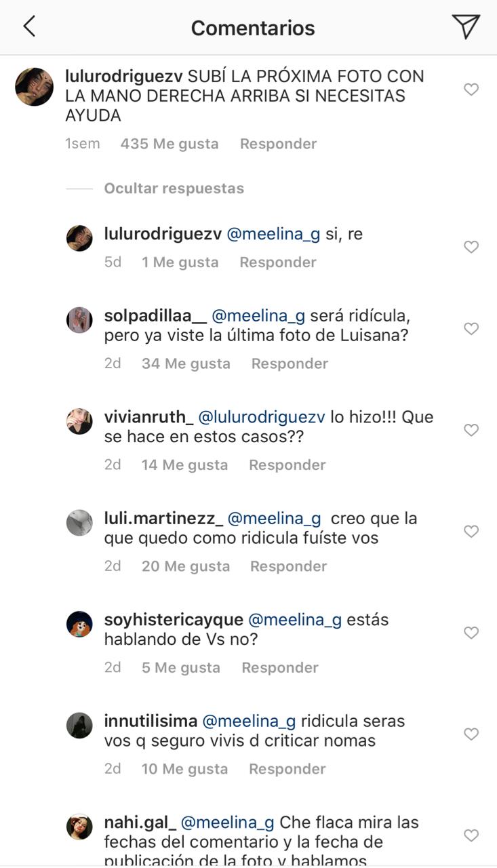
Task: Heart lulurodriguezv's "si, re" reply
Action: (x=471, y=248)
